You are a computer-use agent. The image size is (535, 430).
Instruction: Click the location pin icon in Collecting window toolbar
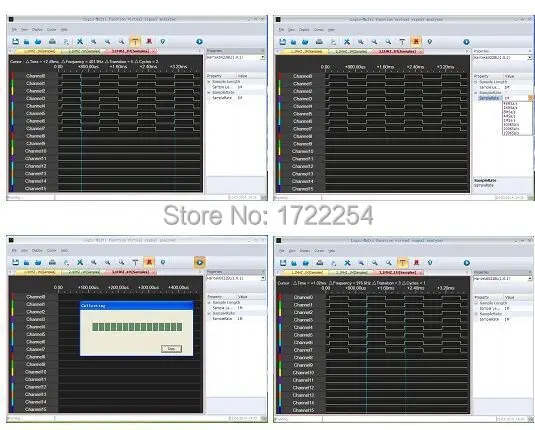click(163, 262)
